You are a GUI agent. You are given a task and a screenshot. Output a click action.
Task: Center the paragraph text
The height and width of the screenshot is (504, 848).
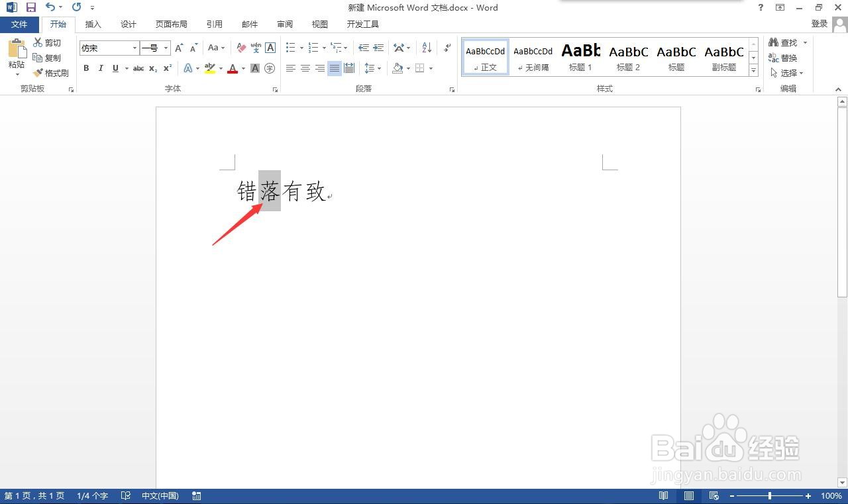coord(305,68)
